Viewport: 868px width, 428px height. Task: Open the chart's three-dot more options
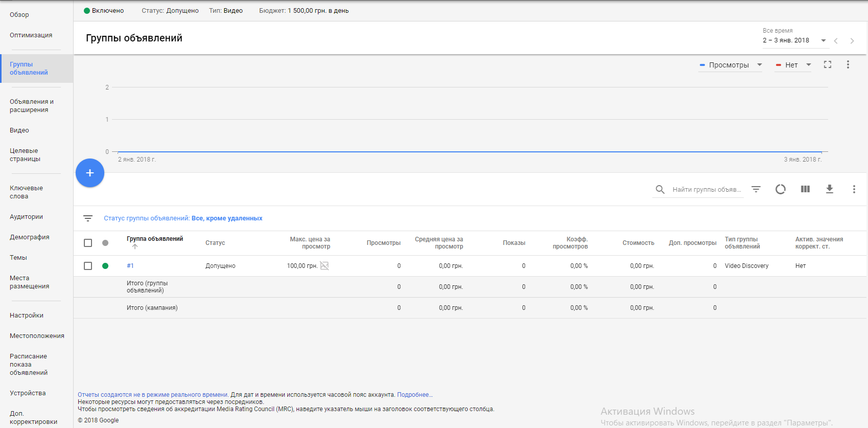coord(848,64)
